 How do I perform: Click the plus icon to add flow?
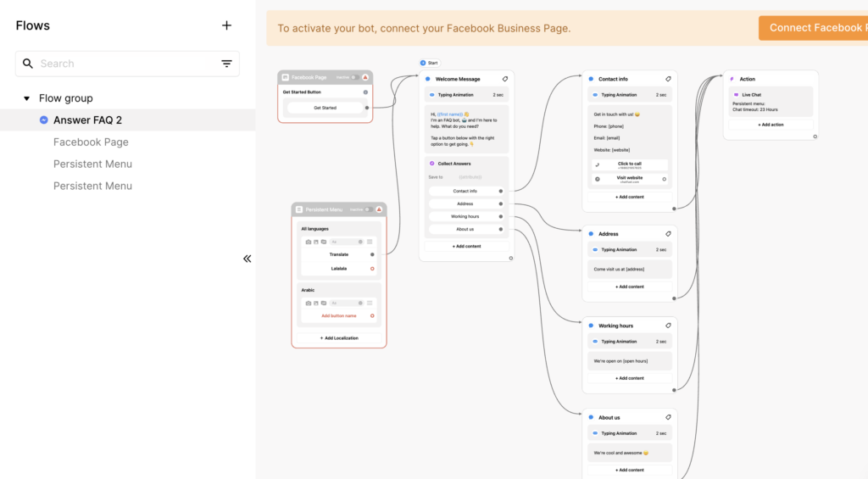tap(226, 25)
